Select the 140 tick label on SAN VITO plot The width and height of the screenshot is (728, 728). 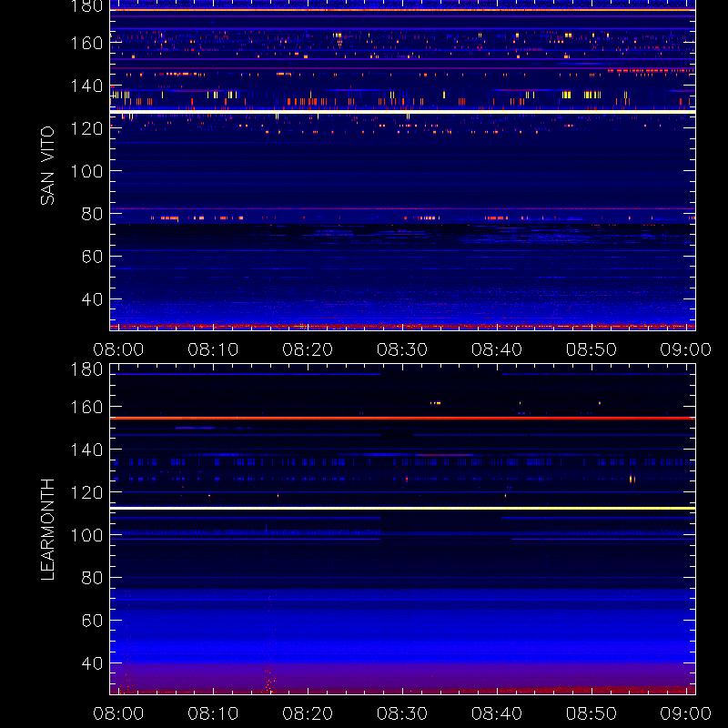click(x=86, y=86)
